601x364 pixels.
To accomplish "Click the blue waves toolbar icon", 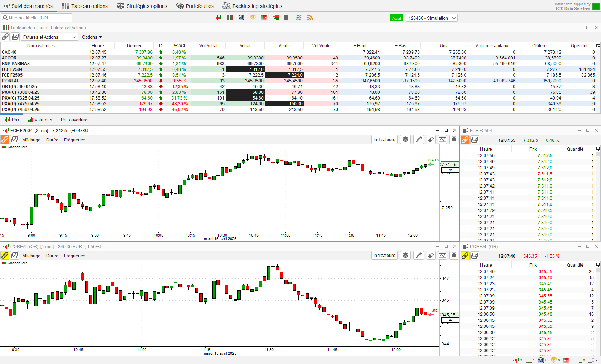I will click(299, 18).
